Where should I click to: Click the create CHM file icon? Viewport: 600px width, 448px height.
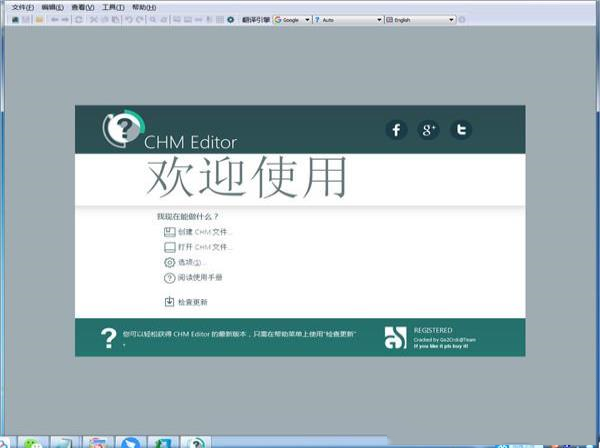coord(170,232)
